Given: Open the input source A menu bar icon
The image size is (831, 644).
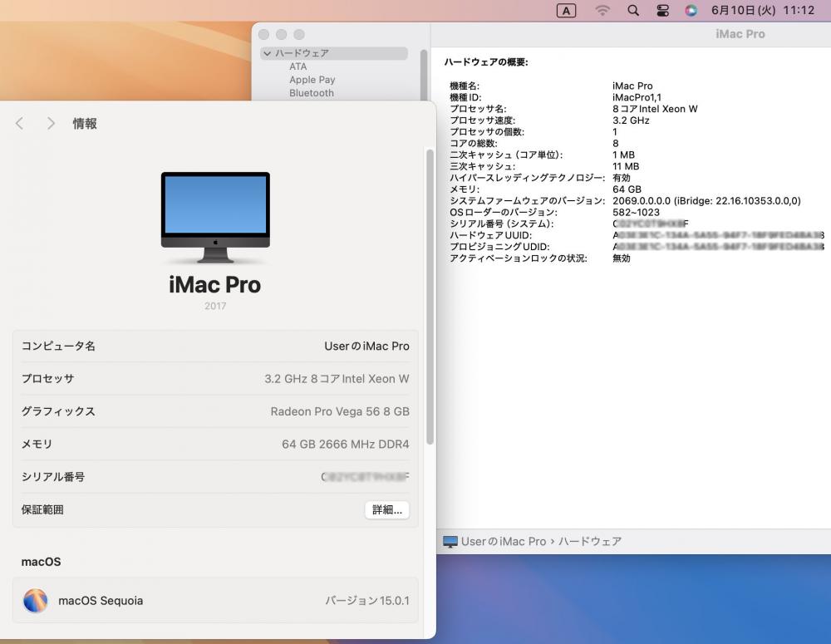Looking at the screenshot, I should tap(566, 11).
